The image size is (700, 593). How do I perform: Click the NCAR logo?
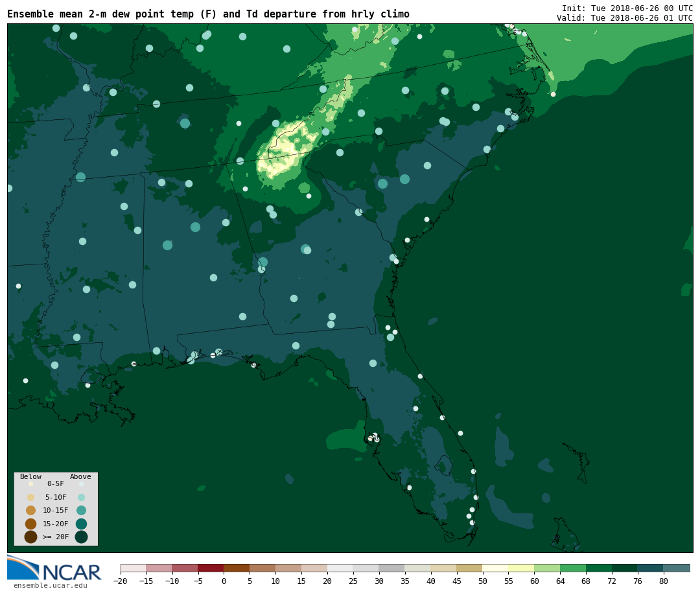[x=54, y=568]
